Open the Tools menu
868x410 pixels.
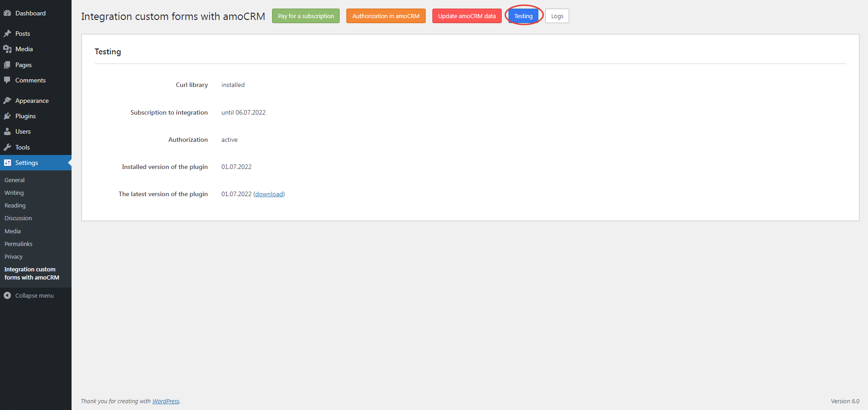(x=36, y=147)
